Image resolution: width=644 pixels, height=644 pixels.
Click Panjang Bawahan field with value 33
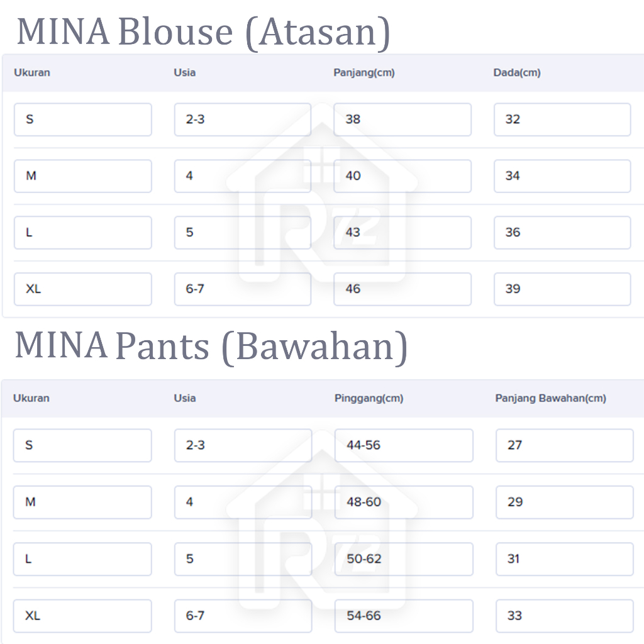pos(564,616)
